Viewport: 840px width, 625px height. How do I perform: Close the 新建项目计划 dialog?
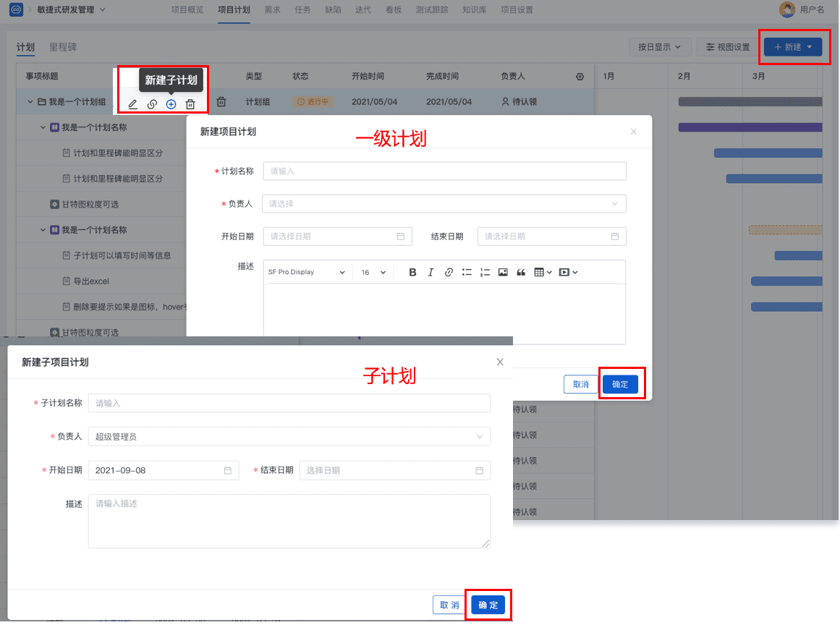(633, 132)
